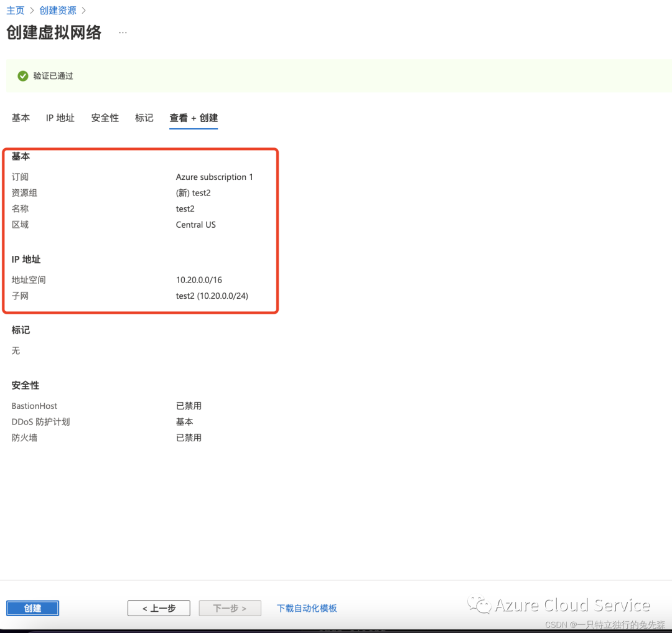Select the 查看 + 创建 tab
This screenshot has height=633, width=672.
[x=194, y=118]
